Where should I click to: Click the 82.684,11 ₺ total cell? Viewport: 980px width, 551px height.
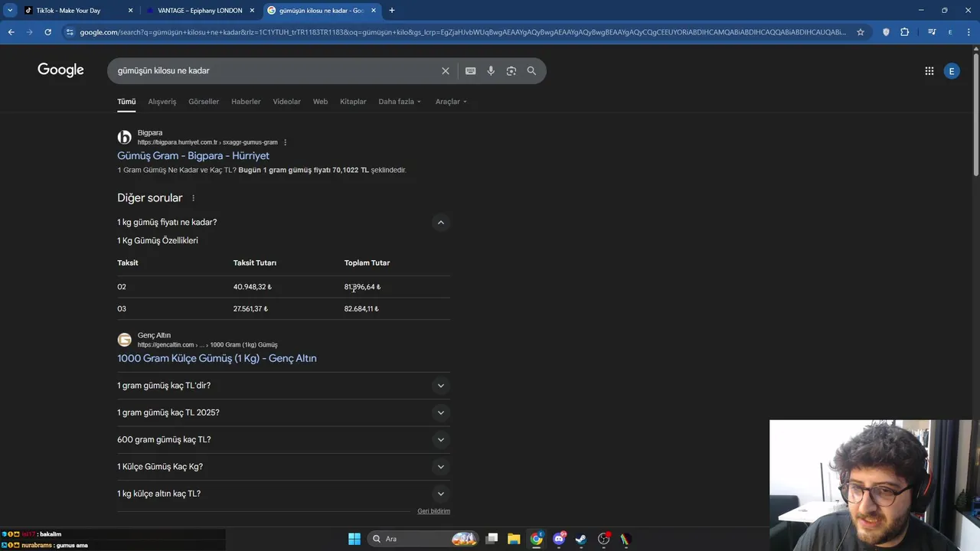click(x=361, y=309)
